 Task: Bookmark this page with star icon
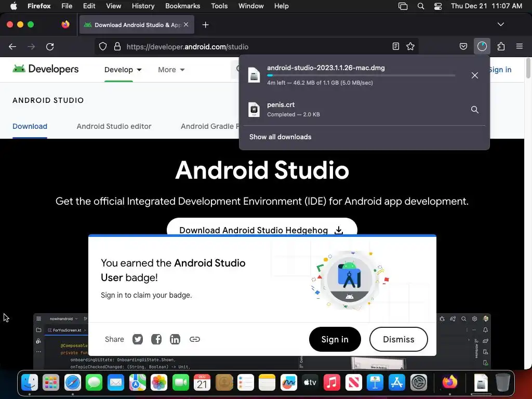[410, 46]
